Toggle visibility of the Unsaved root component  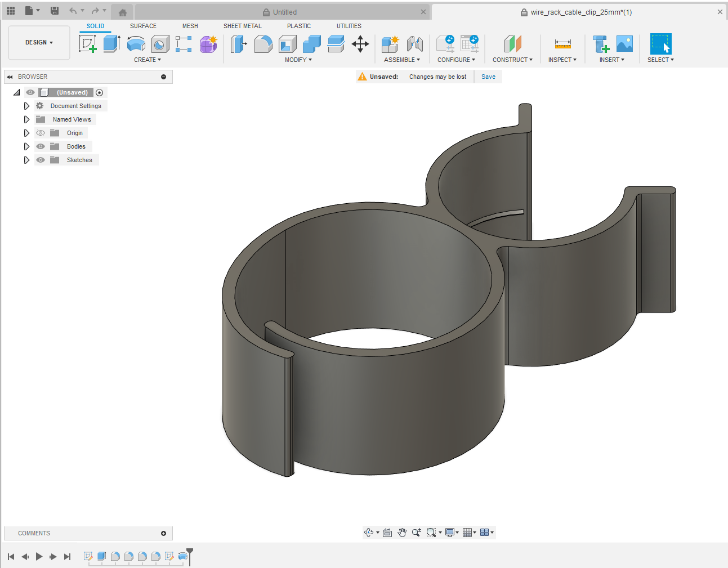[x=30, y=92]
